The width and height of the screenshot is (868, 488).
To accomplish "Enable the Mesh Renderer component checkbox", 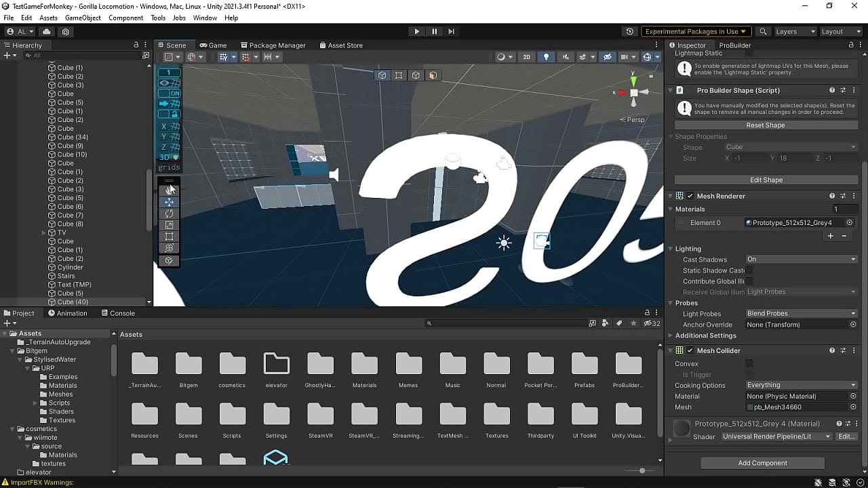I will (x=690, y=196).
